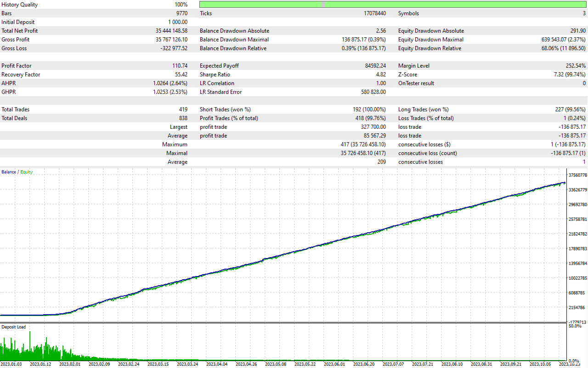Image resolution: width=588 pixels, height=368 pixels.
Task: Select the History Quality 100% value
Action: (181, 5)
